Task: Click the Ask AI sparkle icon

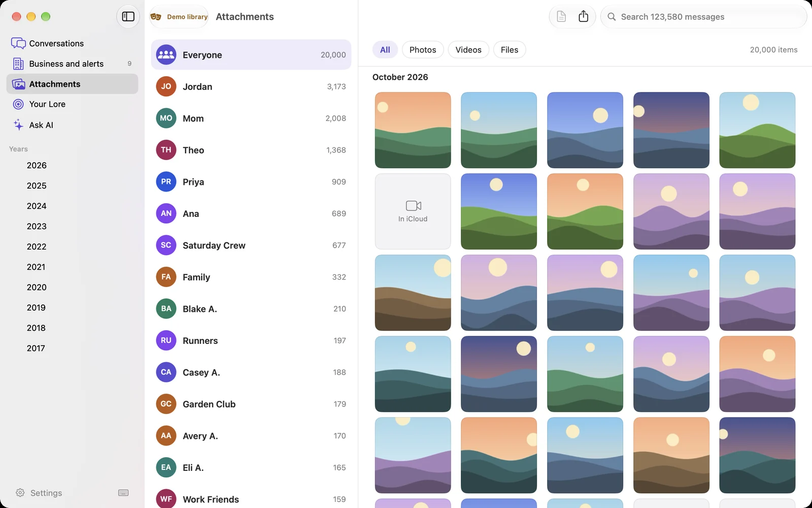Action: pos(18,124)
